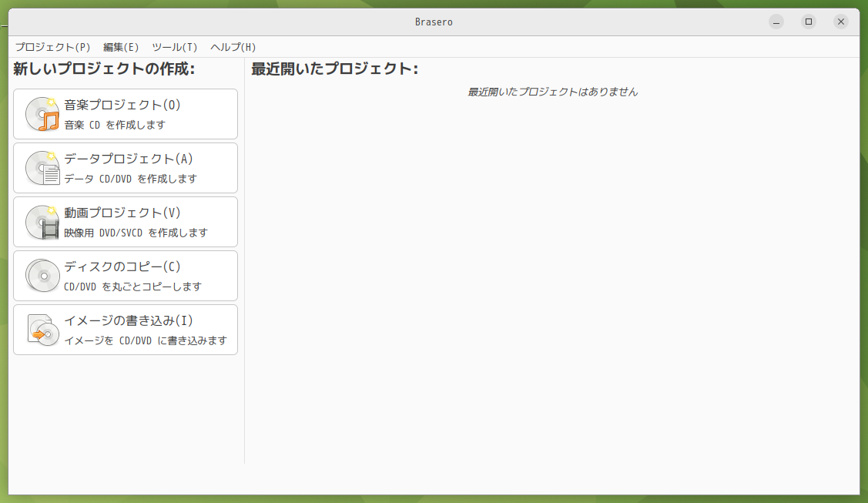
Task: Click text 音楽 CD を作成します
Action: point(115,125)
